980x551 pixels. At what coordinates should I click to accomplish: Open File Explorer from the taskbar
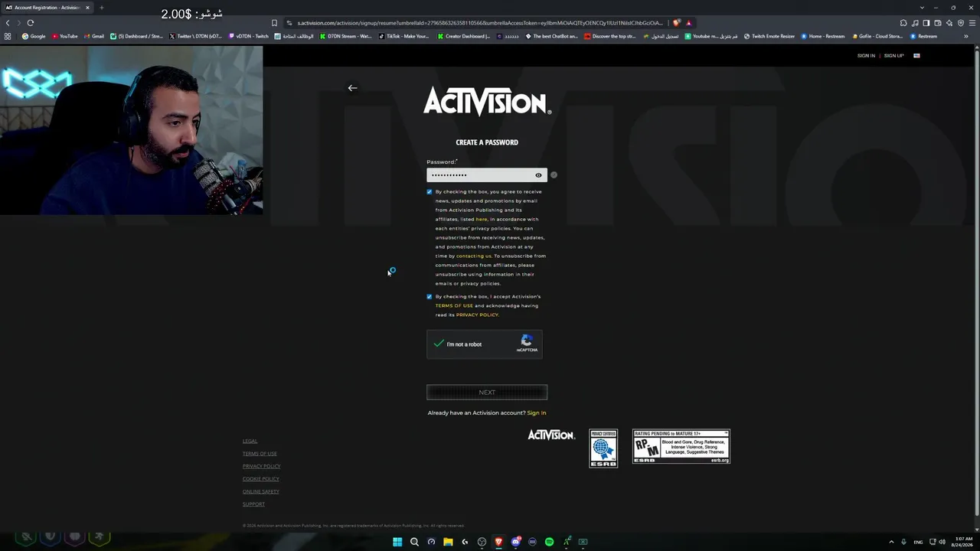tap(448, 542)
